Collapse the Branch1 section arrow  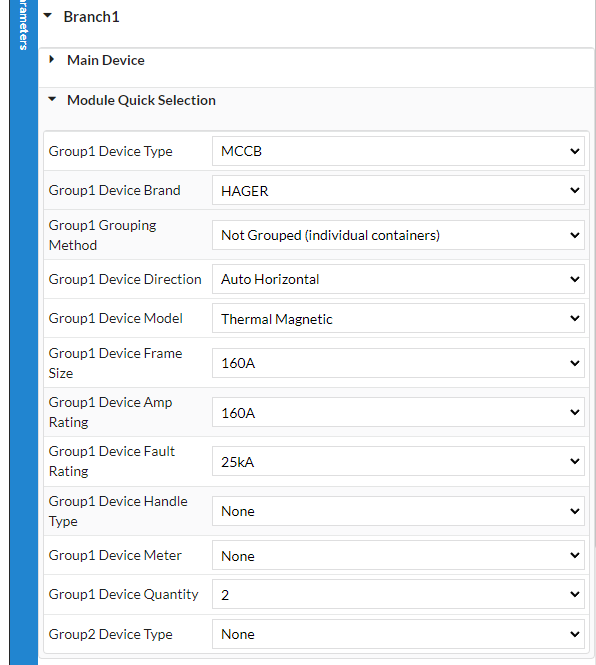point(48,16)
